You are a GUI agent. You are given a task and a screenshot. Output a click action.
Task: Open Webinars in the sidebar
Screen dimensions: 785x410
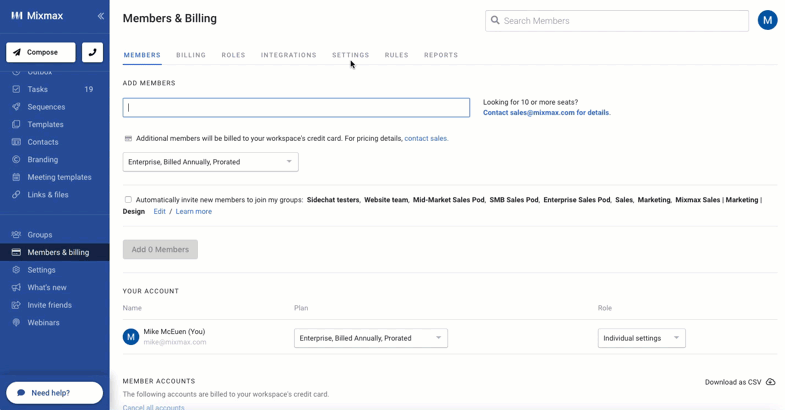(x=43, y=322)
